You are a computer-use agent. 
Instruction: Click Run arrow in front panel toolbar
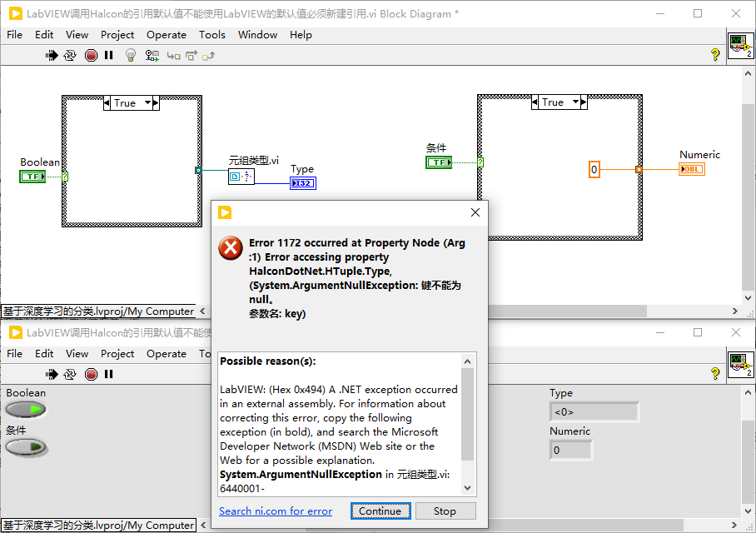point(51,374)
